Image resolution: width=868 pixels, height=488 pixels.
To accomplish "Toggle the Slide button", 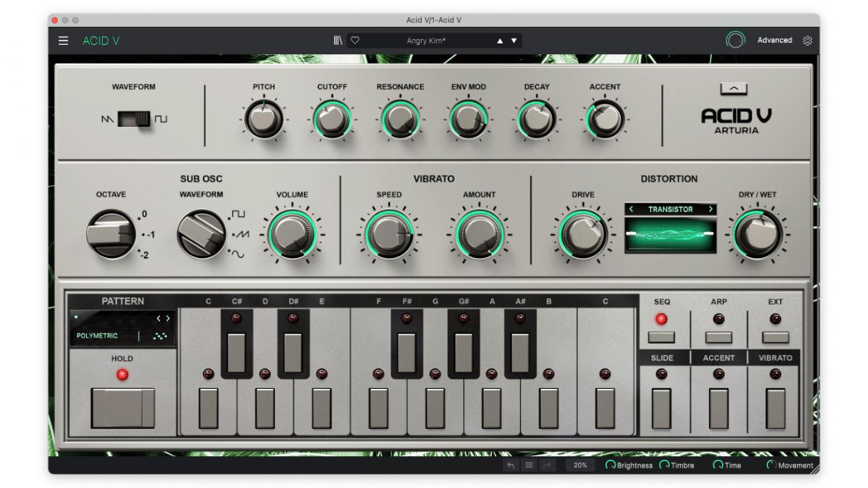I will point(661,408).
